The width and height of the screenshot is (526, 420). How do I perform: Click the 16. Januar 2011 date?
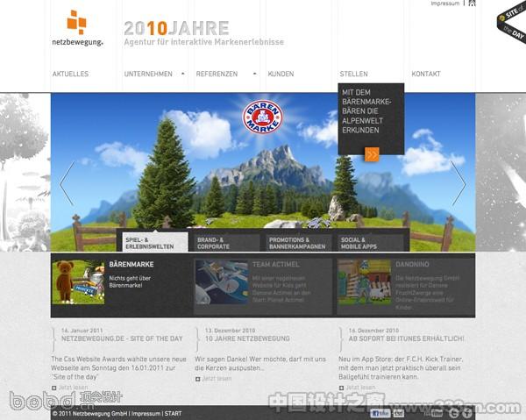(82, 331)
